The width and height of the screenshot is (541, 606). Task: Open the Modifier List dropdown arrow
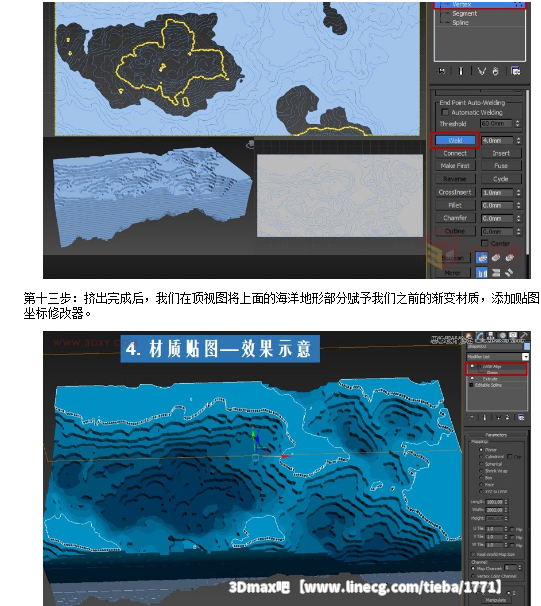(525, 356)
